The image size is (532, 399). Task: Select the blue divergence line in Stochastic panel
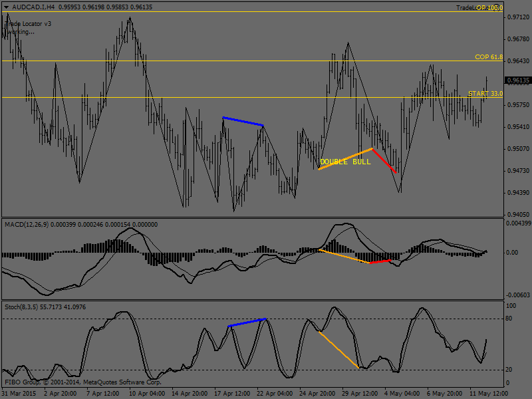pos(247,323)
